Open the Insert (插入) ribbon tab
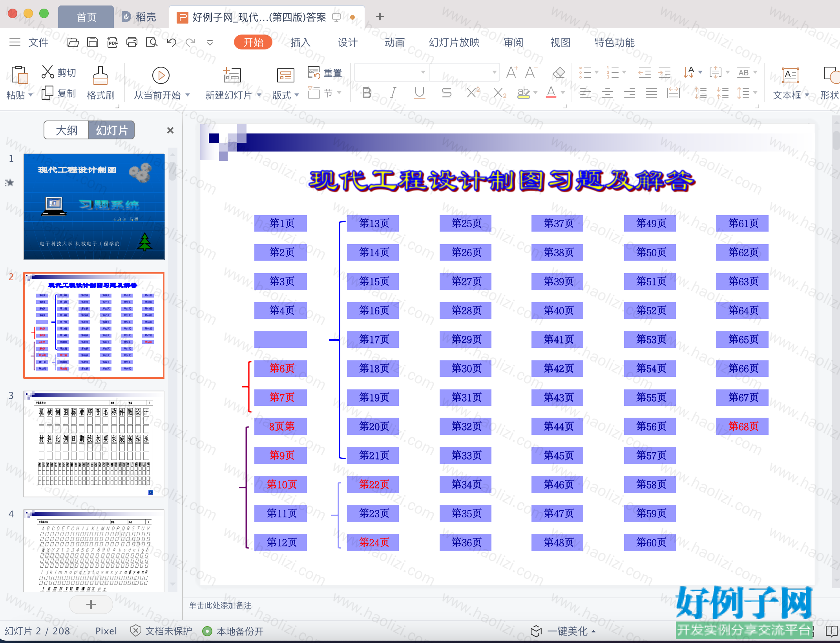Viewport: 840px width, 643px height. (301, 42)
